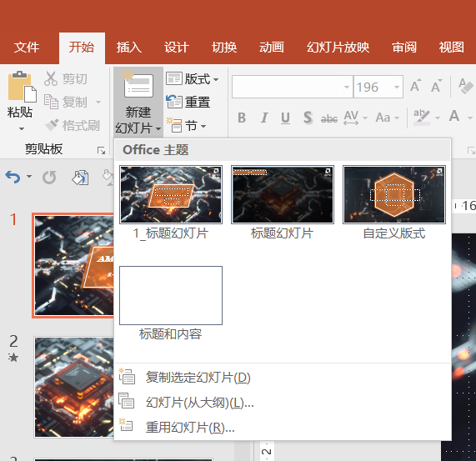
Task: Open the Slide Show (幻灯片放映) tab
Action: pos(338,48)
